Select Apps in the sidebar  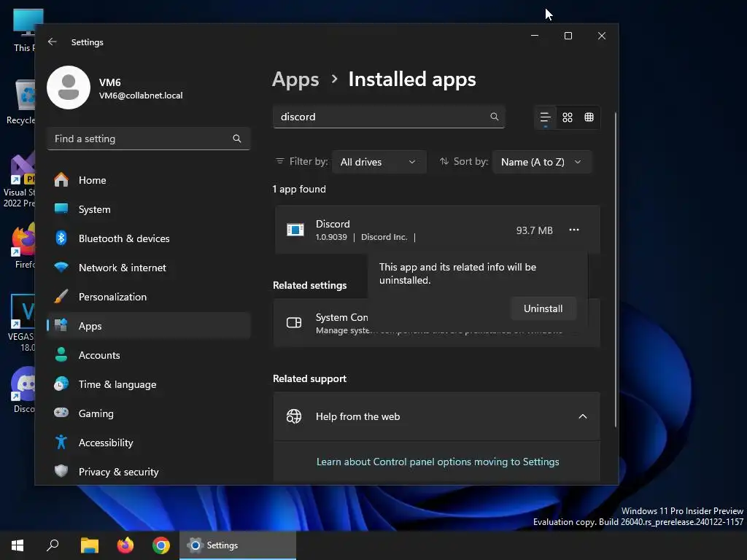tap(149, 326)
